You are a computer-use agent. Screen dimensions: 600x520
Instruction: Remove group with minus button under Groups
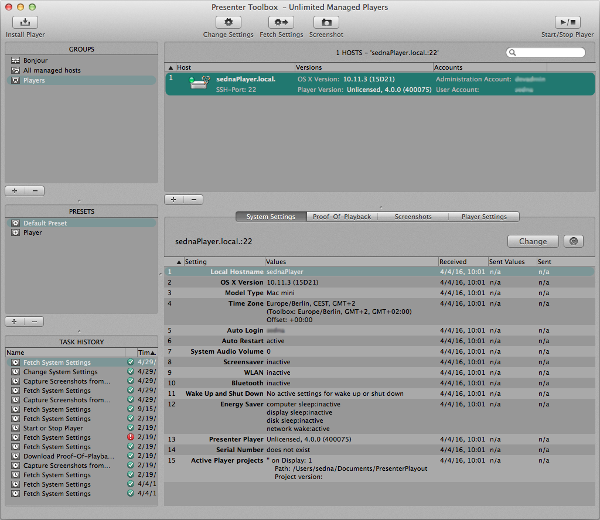35,191
